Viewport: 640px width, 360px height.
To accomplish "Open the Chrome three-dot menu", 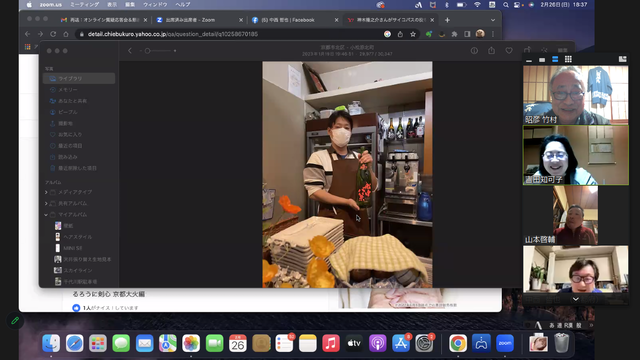I will (x=493, y=34).
